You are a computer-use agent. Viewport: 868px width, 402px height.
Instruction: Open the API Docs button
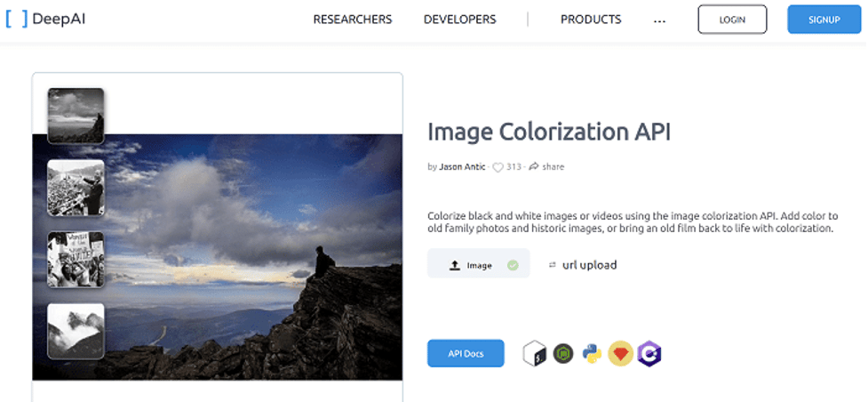point(466,353)
